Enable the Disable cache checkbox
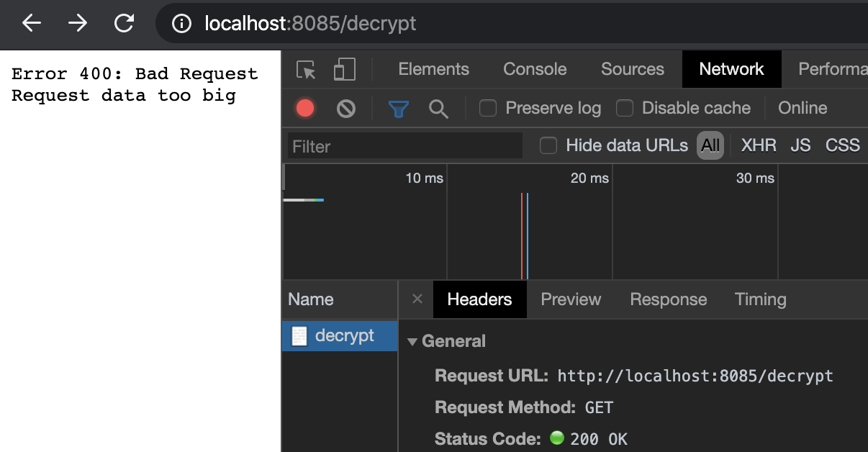The height and width of the screenshot is (452, 868). (x=623, y=108)
